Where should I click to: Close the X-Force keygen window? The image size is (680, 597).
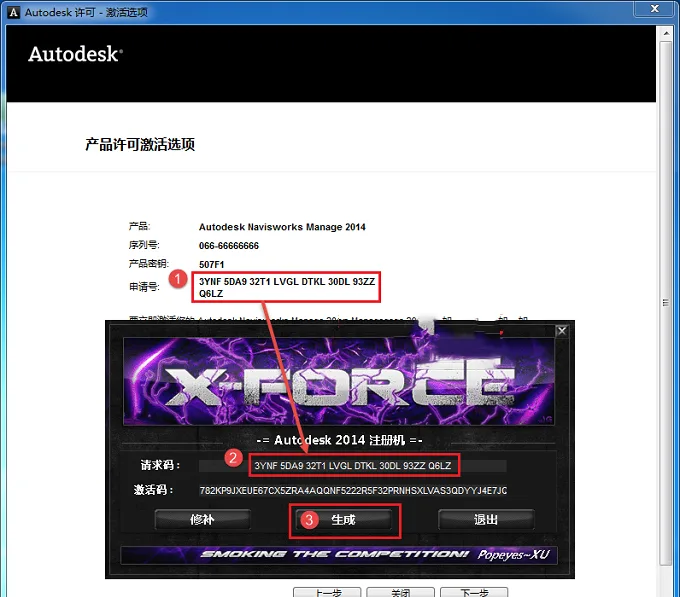pos(562,331)
